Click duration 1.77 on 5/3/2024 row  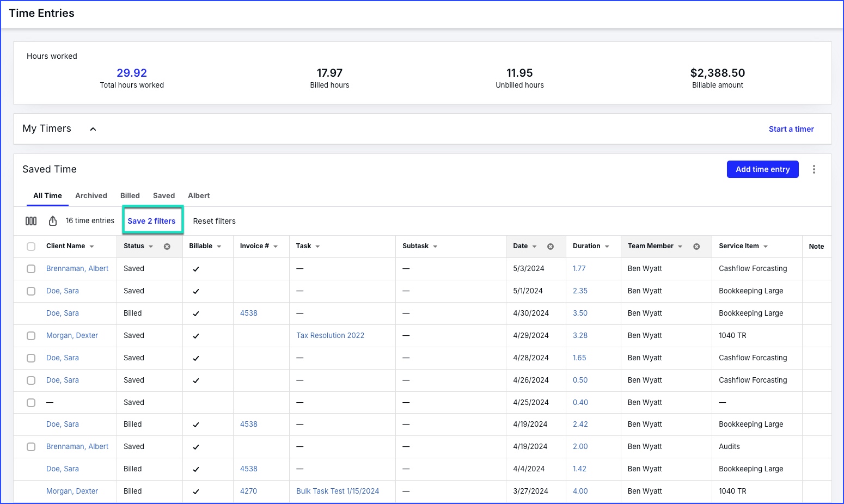pyautogui.click(x=579, y=268)
